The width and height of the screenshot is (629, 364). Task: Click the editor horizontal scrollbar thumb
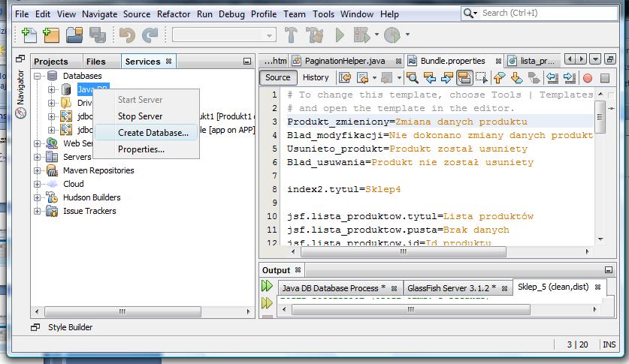(x=403, y=252)
